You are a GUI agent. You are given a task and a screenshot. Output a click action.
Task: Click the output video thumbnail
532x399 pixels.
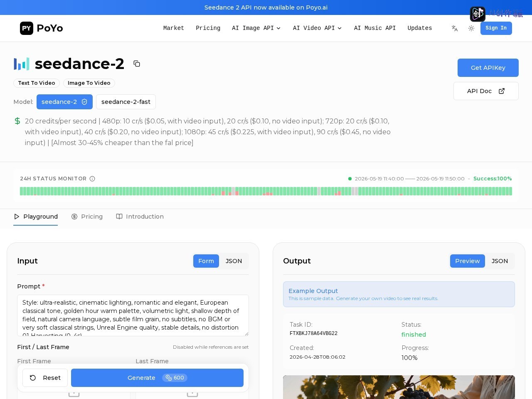click(399, 387)
